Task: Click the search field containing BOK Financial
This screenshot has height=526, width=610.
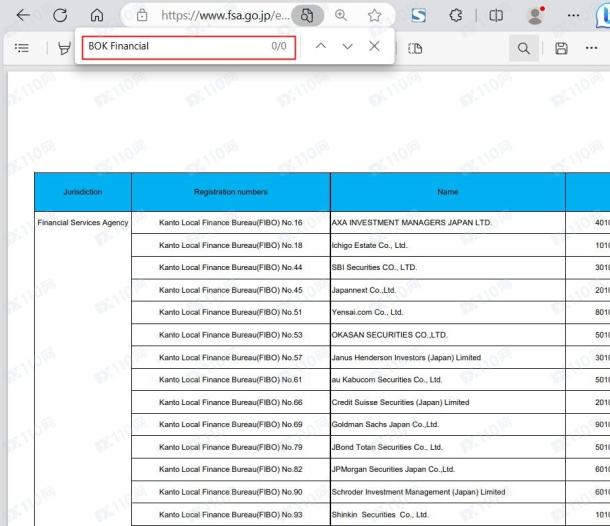Action: [189, 47]
